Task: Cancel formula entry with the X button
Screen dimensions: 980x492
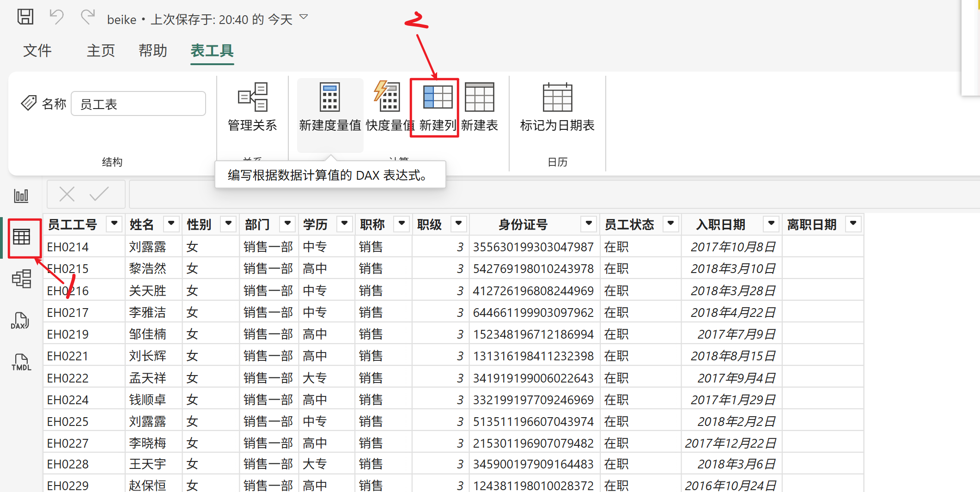Action: pyautogui.click(x=67, y=194)
